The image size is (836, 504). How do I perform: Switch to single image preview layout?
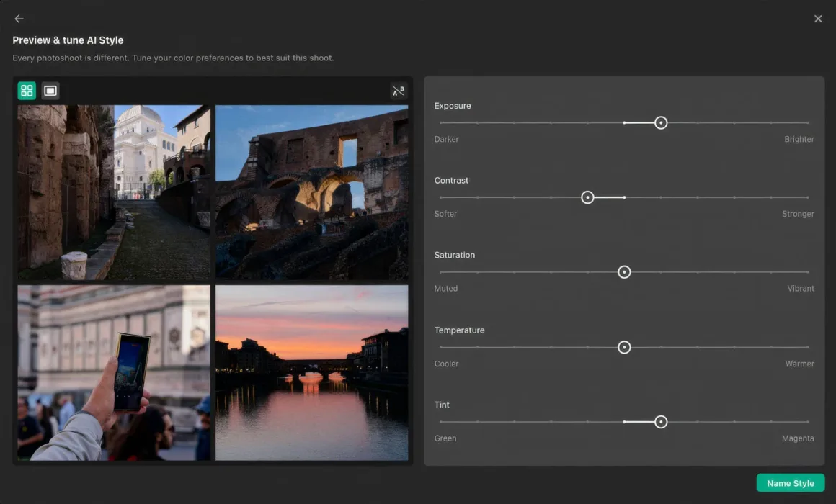(x=50, y=91)
